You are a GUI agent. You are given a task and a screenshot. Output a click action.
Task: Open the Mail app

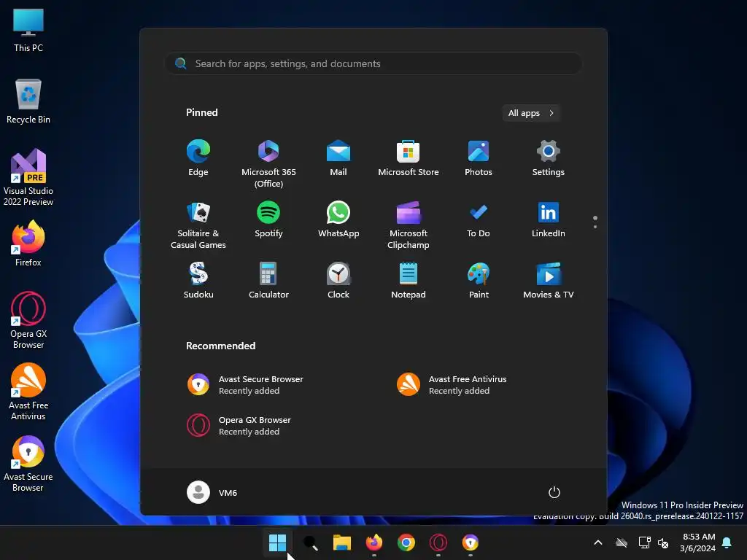coord(338,158)
